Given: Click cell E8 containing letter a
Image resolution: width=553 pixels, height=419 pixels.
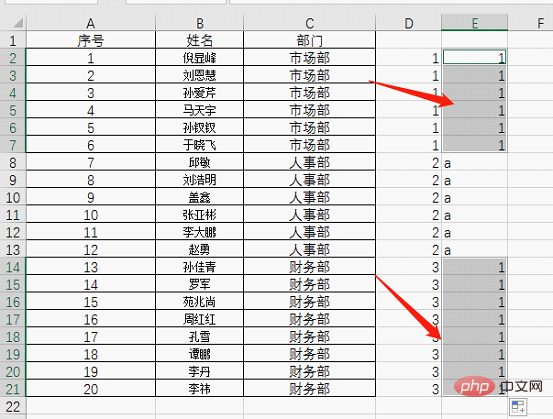Looking at the screenshot, I should [474, 163].
